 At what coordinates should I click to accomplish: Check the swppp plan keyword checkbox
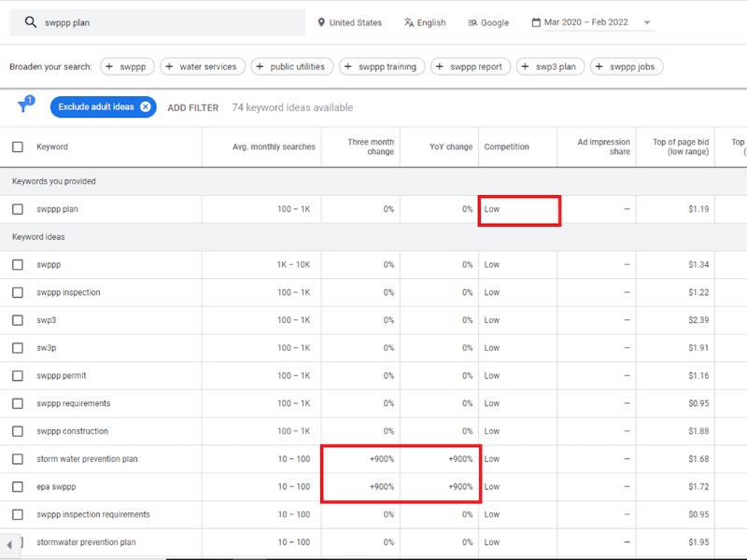[x=18, y=209]
